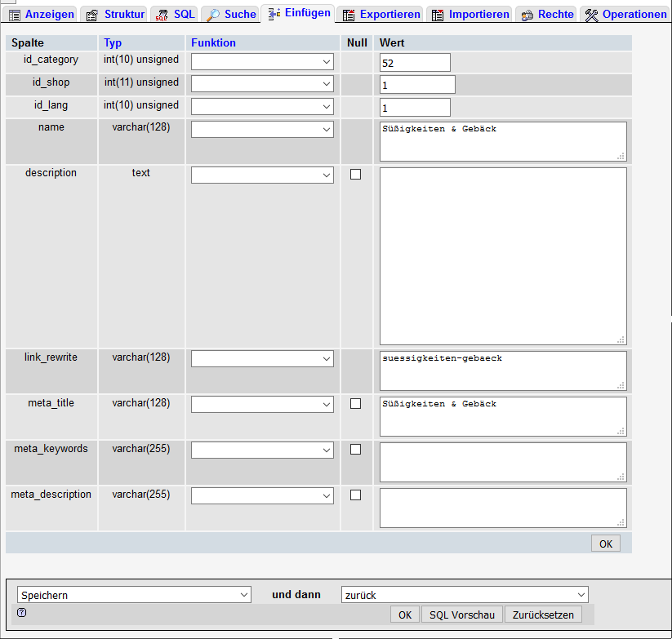Open Funktion dropdown for meta_description
Viewport: 672px width, 639px height.
pos(262,496)
